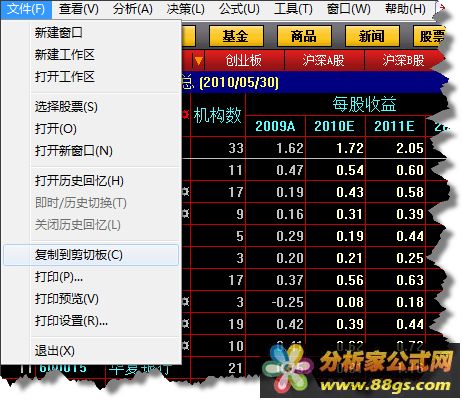
Task: Click the 2010E value 0.31
Action: coord(350,214)
